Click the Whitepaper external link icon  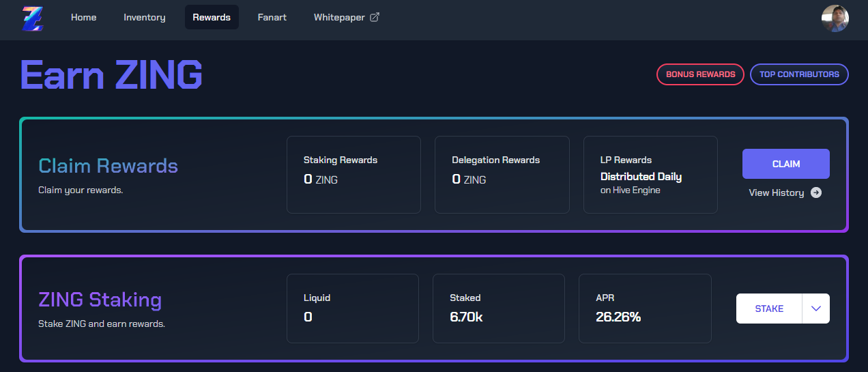[375, 17]
